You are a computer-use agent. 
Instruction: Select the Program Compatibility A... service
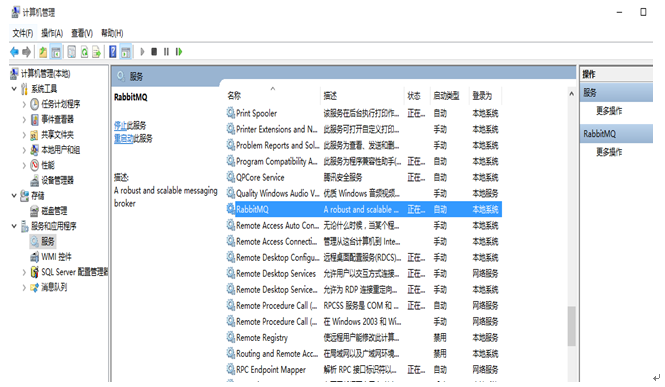pyautogui.click(x=277, y=161)
